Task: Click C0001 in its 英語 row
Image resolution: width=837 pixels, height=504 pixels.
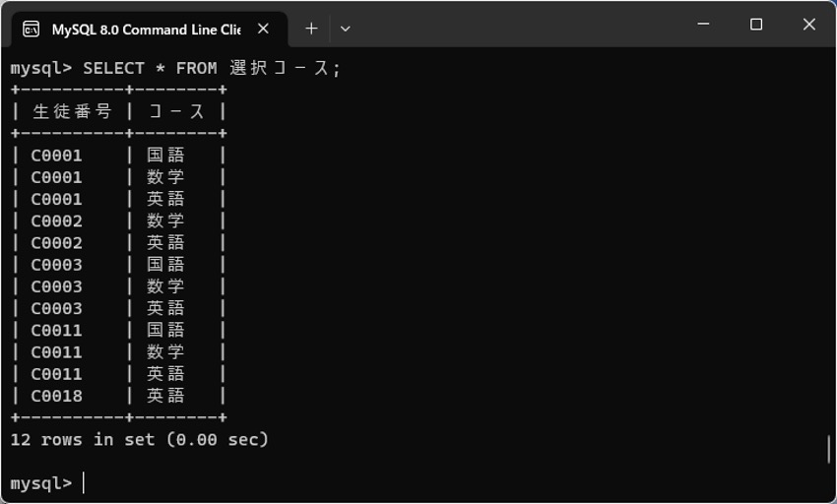Action: coord(56,199)
